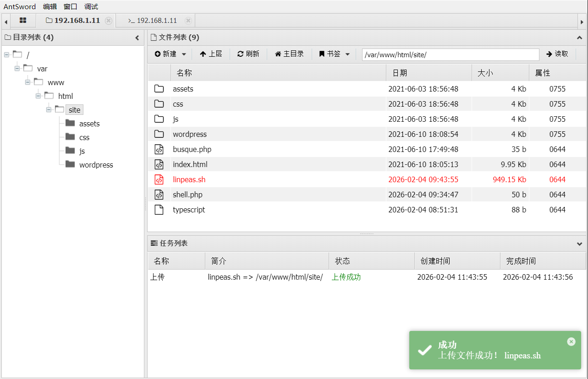Screen dimensions: 588x379
Task: Expand the task list panel chevron
Action: (x=579, y=244)
